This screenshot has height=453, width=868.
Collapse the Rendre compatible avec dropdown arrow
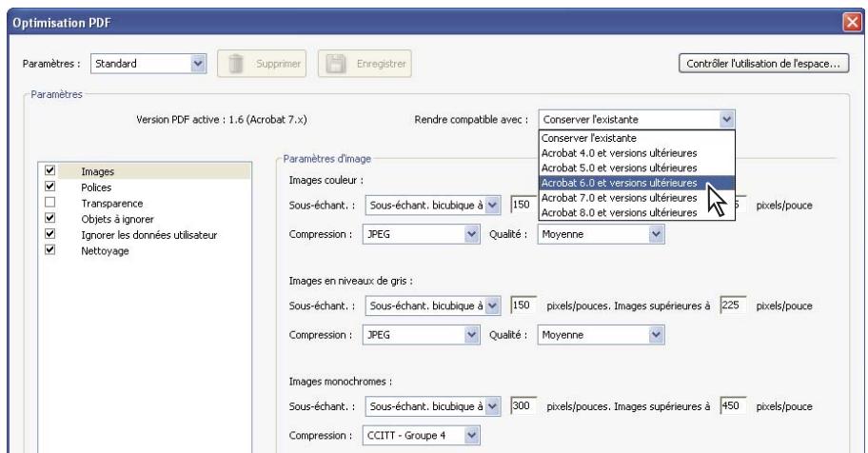coord(726,119)
